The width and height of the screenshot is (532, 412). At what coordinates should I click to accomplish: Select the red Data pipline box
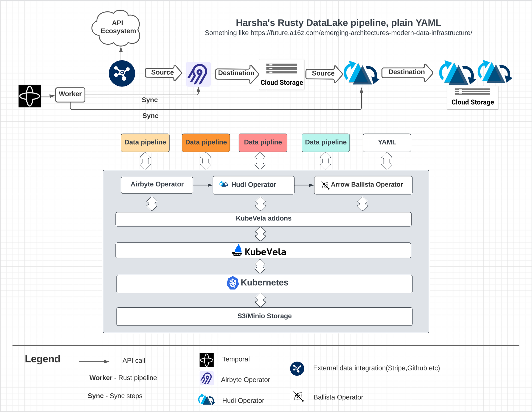263,143
